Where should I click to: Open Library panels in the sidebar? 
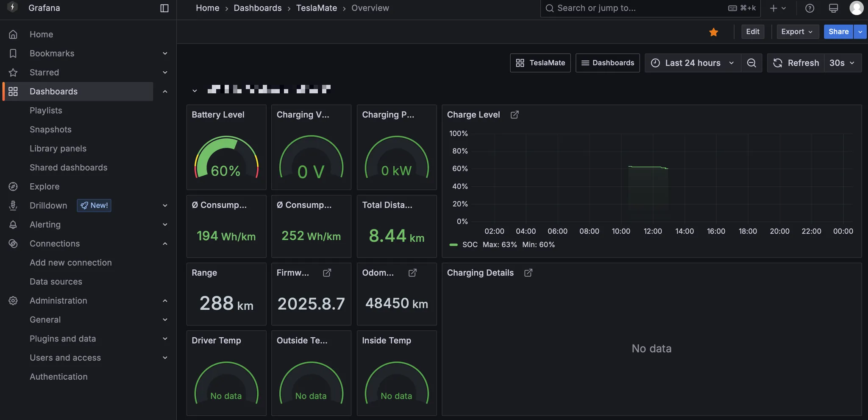tap(58, 148)
